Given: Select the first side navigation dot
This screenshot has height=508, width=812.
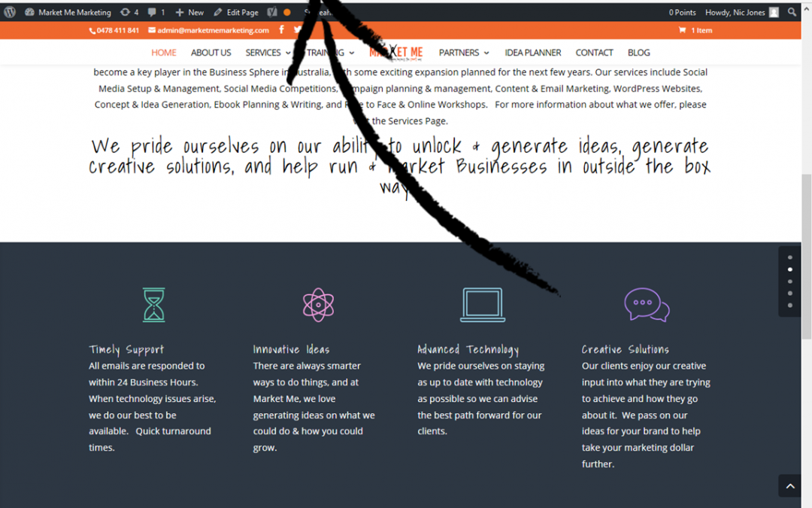Looking at the screenshot, I should point(789,257).
